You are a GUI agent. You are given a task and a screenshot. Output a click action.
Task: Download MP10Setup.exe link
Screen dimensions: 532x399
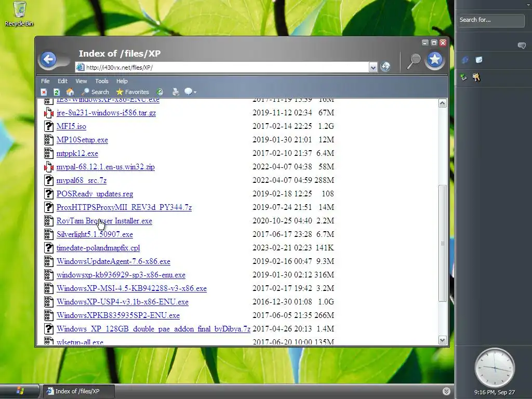(82, 140)
